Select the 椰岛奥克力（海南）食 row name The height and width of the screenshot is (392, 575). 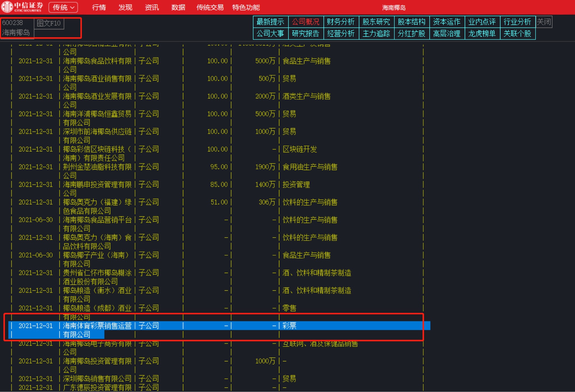coord(97,237)
